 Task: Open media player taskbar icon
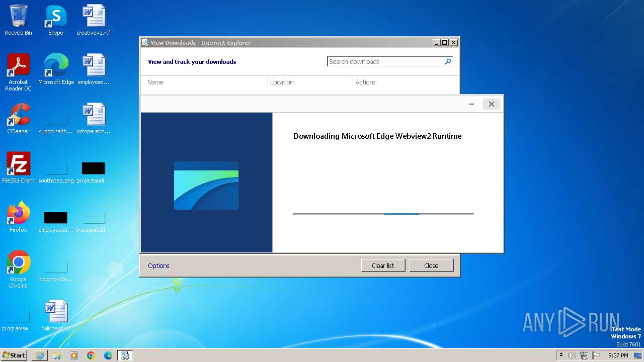coord(74,355)
